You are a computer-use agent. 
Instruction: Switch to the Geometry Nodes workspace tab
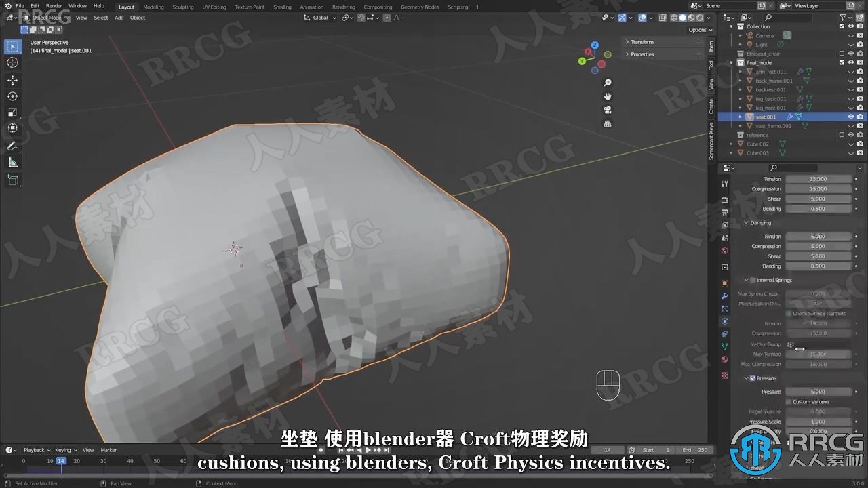click(x=420, y=7)
